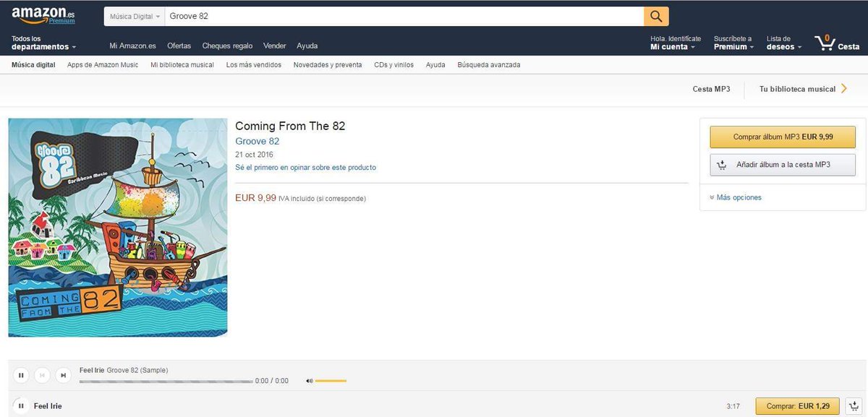The width and height of the screenshot is (868, 417).
Task: Add album to MP3 cart
Action: click(x=783, y=165)
